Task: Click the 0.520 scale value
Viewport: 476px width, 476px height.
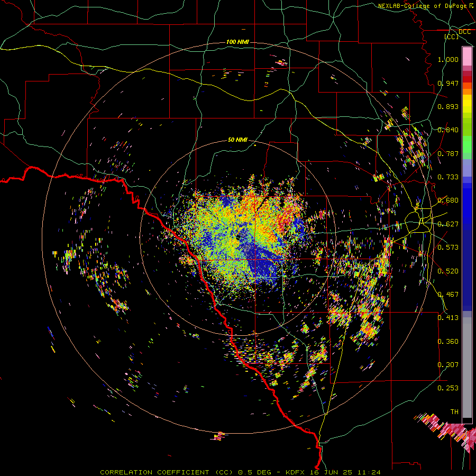Action: [x=448, y=271]
